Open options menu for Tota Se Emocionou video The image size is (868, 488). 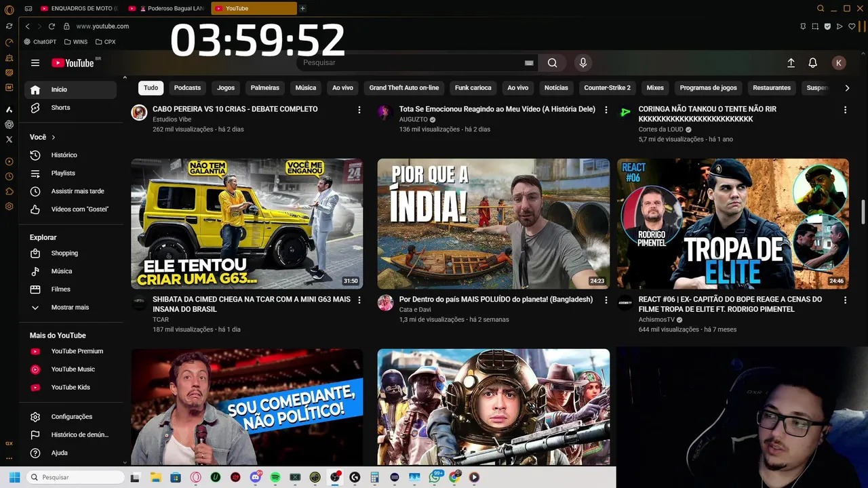(x=606, y=110)
